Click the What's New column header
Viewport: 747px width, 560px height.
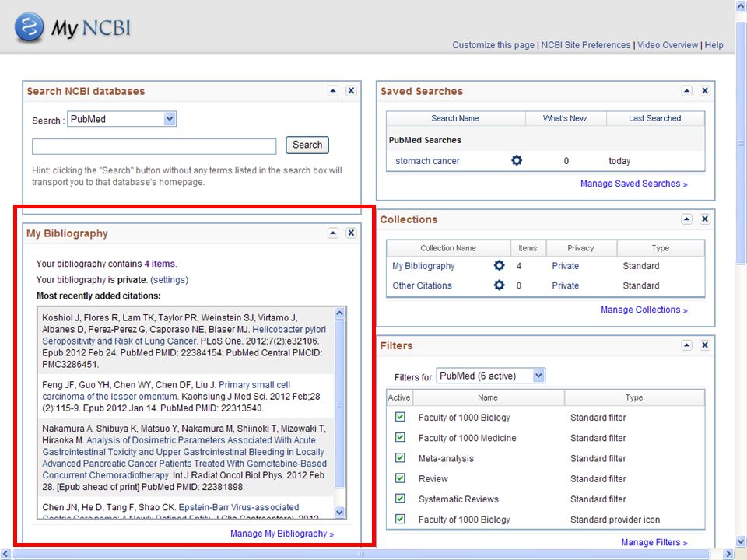(x=565, y=118)
